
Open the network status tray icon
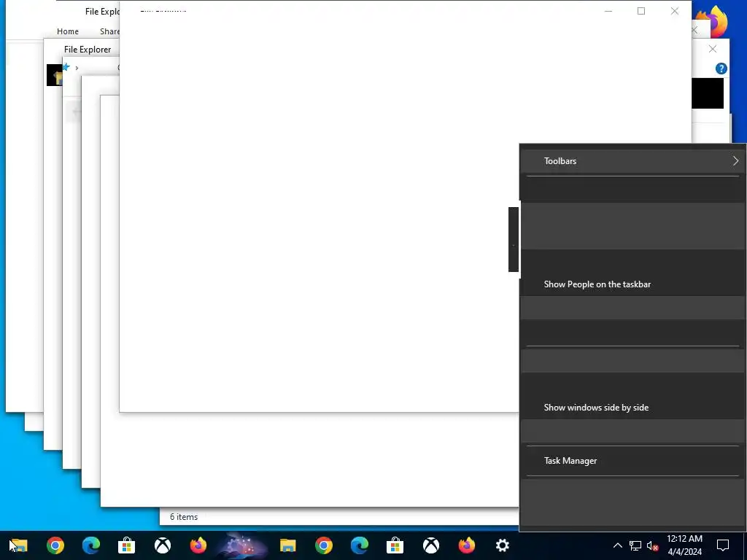click(635, 545)
